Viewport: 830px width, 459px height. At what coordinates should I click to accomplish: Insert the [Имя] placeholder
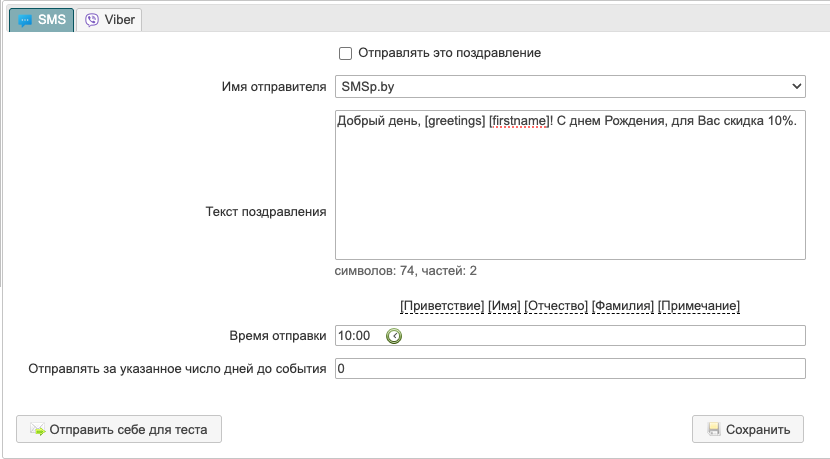[x=504, y=305]
